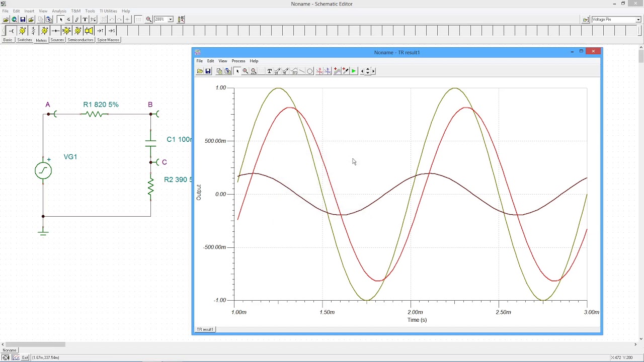Screen dimensions: 644x362
Task: Switch to the Sources component tab
Action: 57,40
